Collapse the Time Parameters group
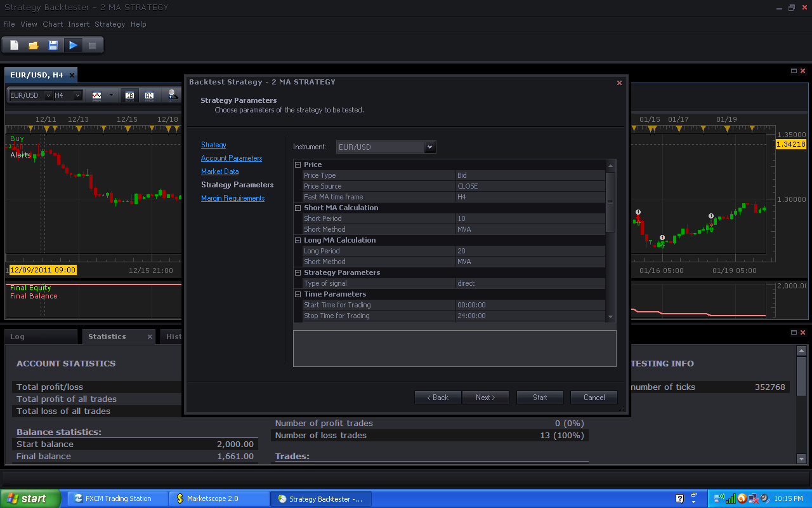The width and height of the screenshot is (812, 508). [x=298, y=294]
